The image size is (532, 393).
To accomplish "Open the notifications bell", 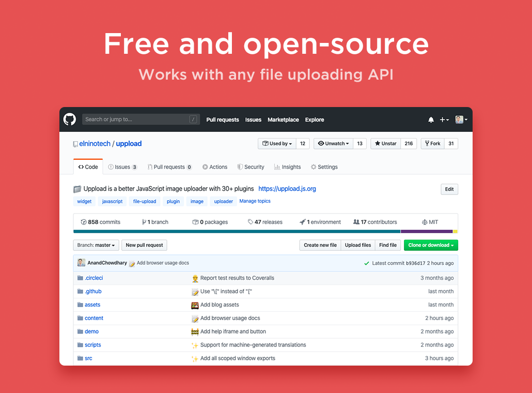I will click(431, 119).
